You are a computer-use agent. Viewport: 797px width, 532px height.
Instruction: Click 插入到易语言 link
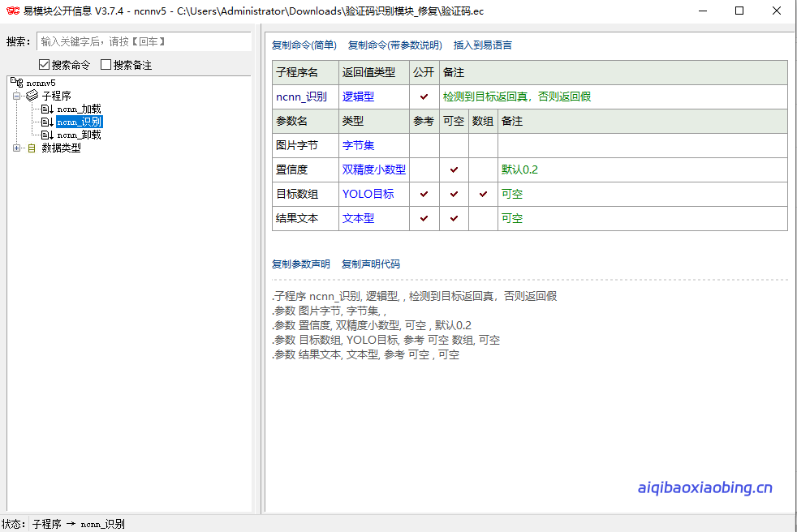click(x=482, y=45)
